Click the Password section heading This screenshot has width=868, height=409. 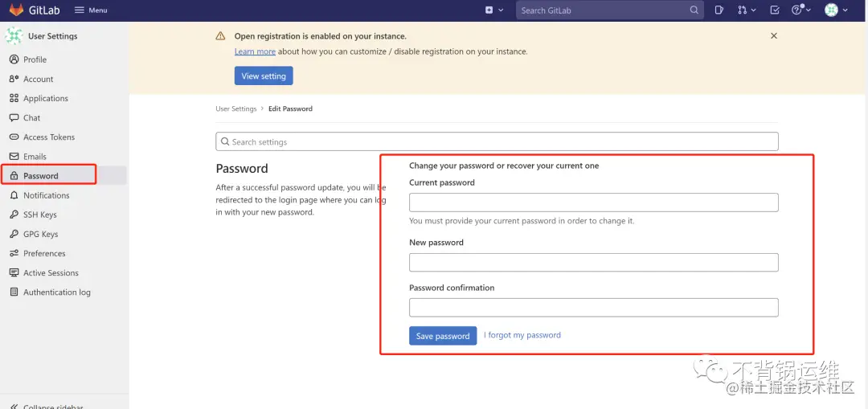click(242, 168)
